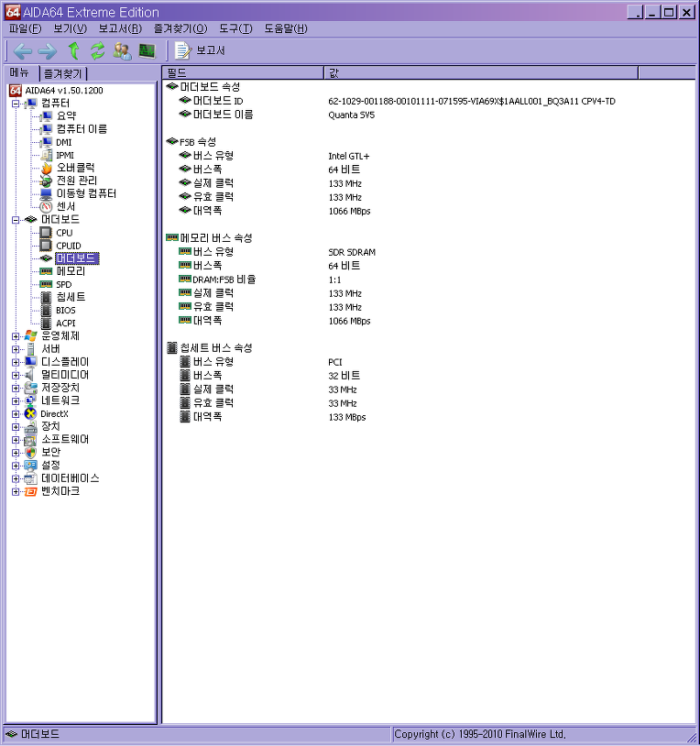Open the 보고서(R) menu
Image resolution: width=700 pixels, height=746 pixels.
[x=120, y=28]
